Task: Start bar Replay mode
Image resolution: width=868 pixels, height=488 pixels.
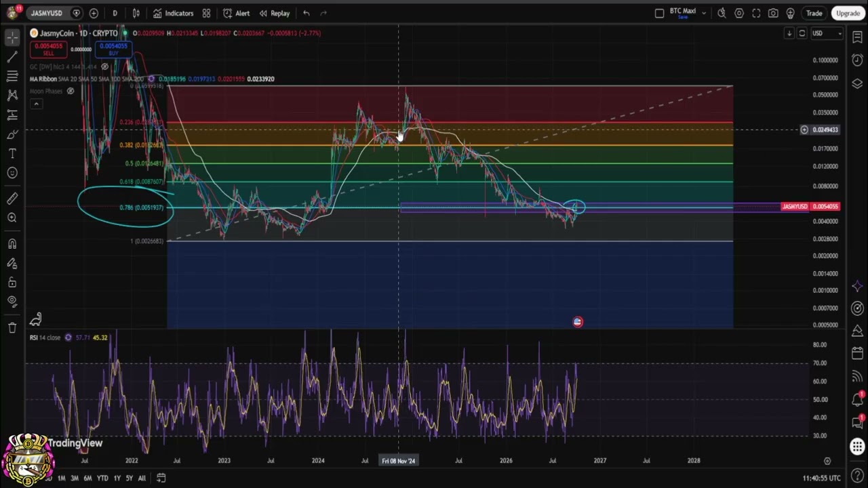Action: point(275,13)
